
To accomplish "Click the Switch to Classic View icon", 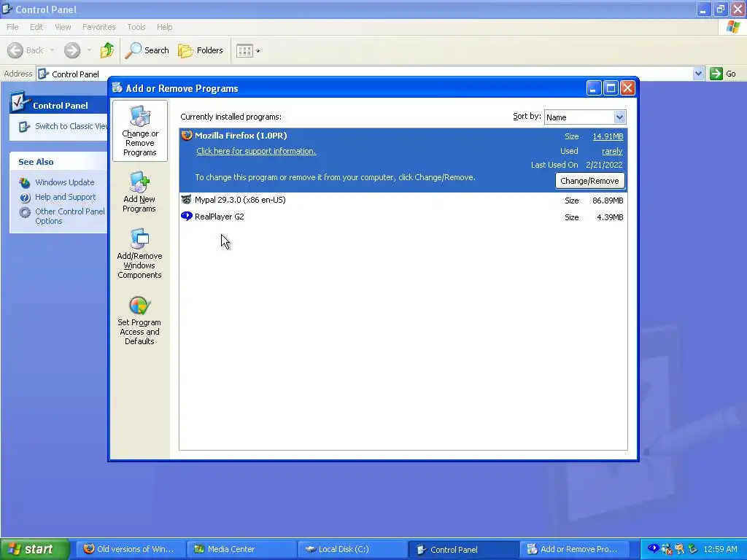I will point(24,127).
